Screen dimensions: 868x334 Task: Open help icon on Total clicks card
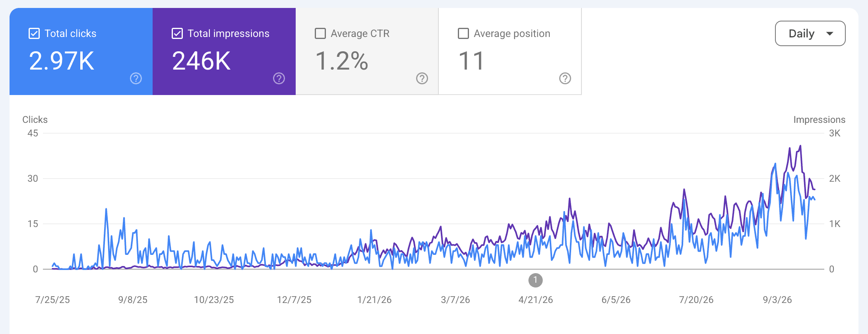click(x=136, y=78)
